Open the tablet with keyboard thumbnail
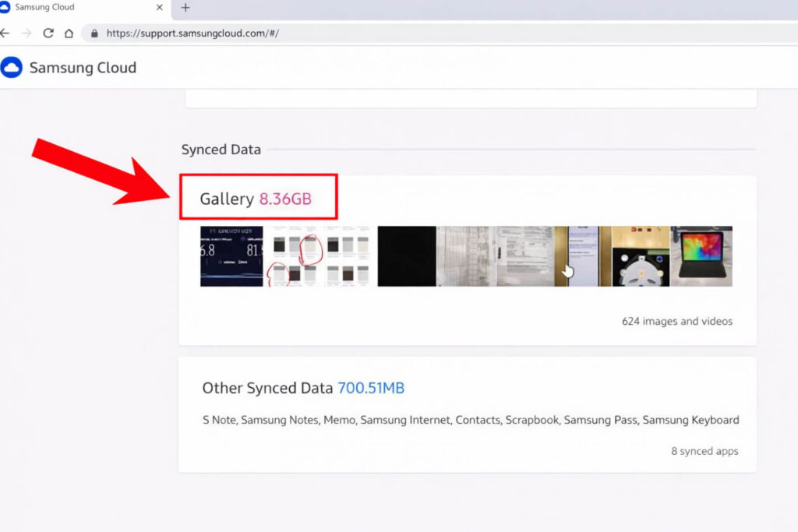The height and width of the screenshot is (532, 798). (x=701, y=256)
